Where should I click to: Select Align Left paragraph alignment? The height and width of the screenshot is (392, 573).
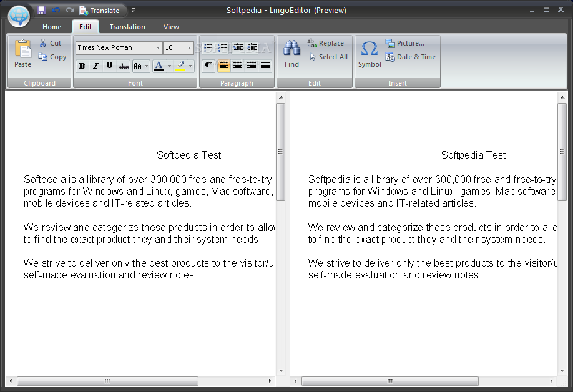[224, 66]
